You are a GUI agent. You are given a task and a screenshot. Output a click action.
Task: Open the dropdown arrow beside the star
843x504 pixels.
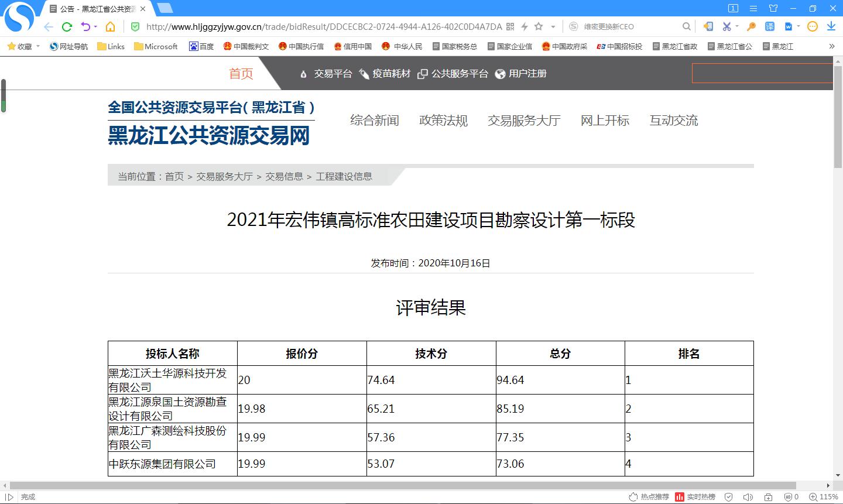[x=553, y=26]
